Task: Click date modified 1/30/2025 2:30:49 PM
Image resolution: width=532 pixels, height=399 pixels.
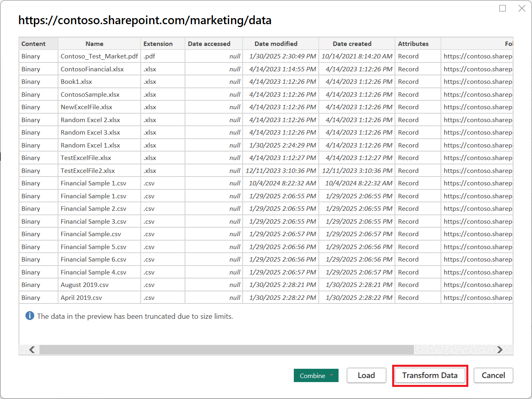Action: pos(281,56)
